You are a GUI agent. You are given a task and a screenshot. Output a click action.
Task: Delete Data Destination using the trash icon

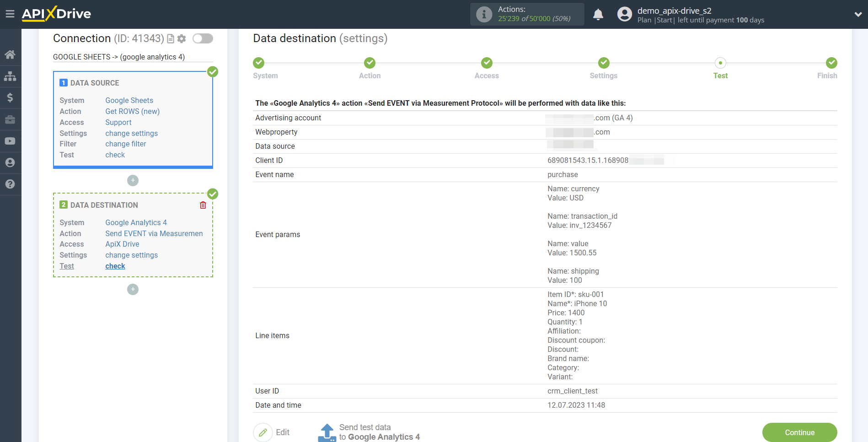click(x=203, y=205)
